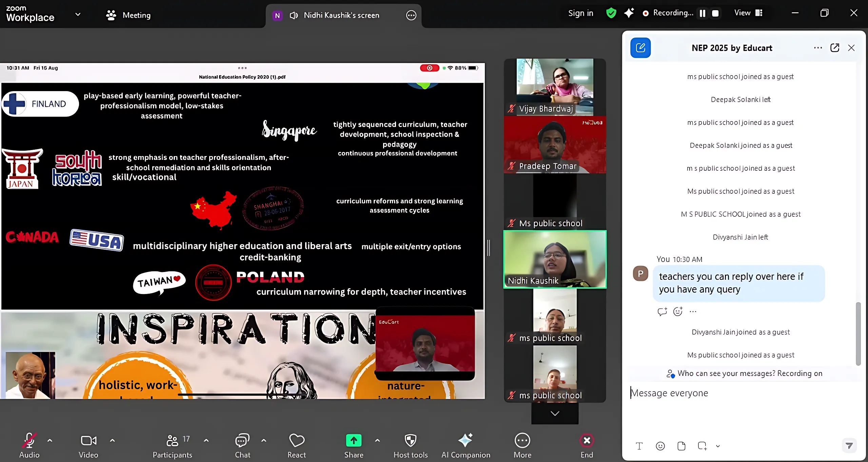Click 'Divyanshi Jain left' chat notice
Screen dimensions: 868x462
tap(741, 237)
